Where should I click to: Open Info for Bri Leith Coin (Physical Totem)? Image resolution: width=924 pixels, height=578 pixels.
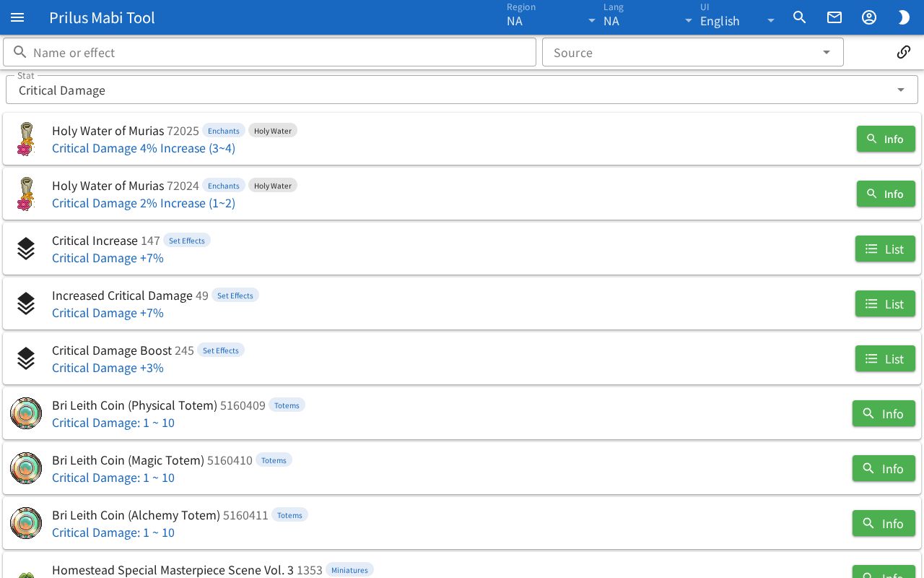[884, 413]
